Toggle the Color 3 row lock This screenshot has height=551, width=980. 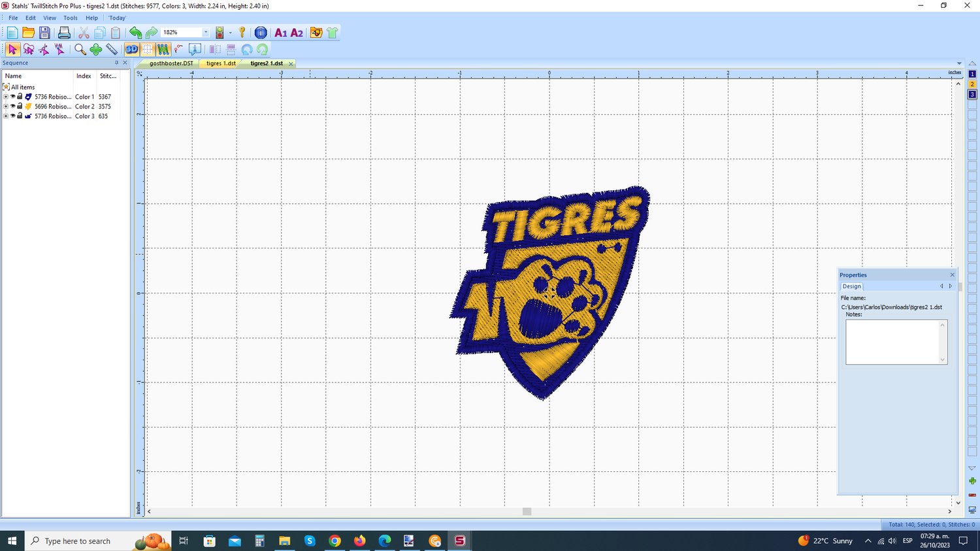click(20, 116)
